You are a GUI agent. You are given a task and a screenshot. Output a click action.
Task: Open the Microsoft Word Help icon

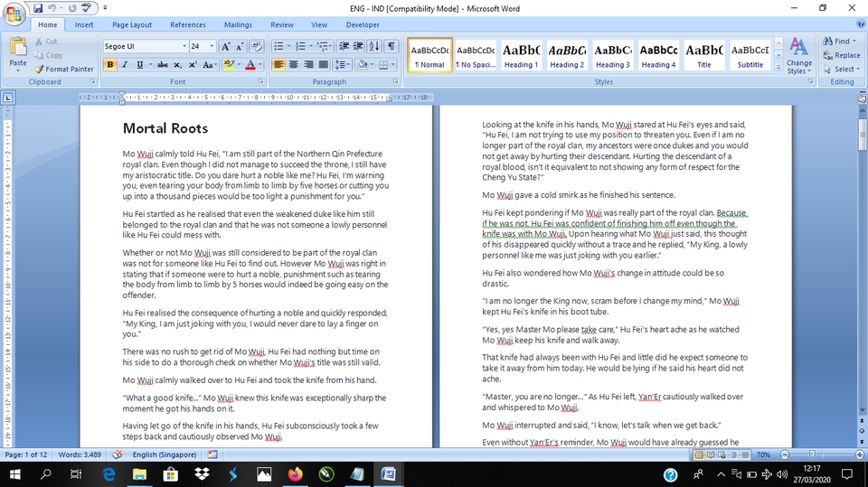(861, 24)
